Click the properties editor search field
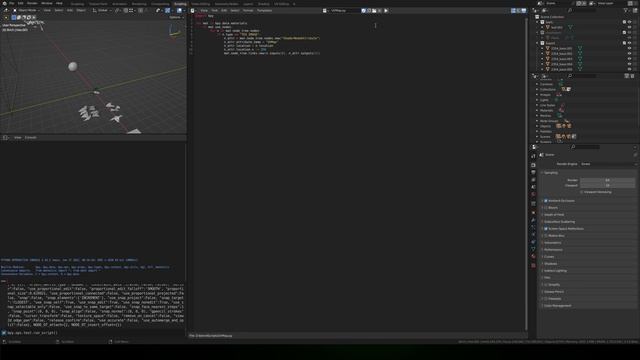Viewport: 640px width, 360px height. 586,147
